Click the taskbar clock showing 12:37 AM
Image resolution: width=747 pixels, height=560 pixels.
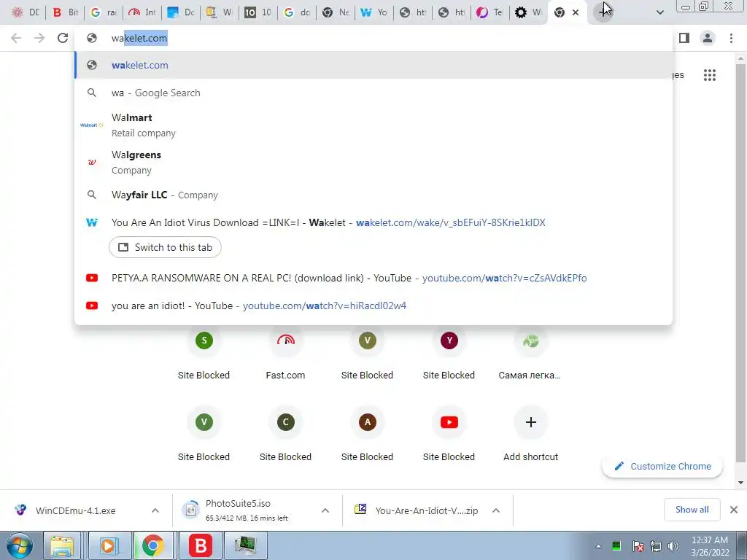[709, 546]
